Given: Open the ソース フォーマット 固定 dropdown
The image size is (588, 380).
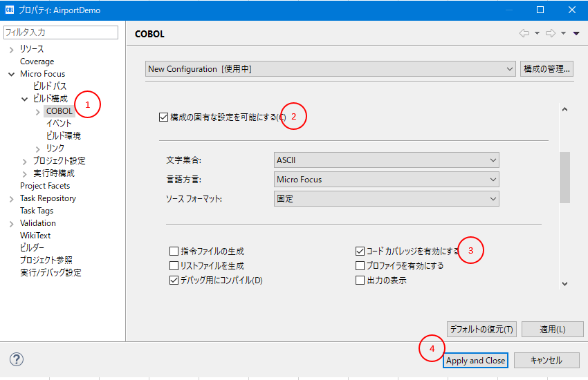Looking at the screenshot, I should 386,199.
